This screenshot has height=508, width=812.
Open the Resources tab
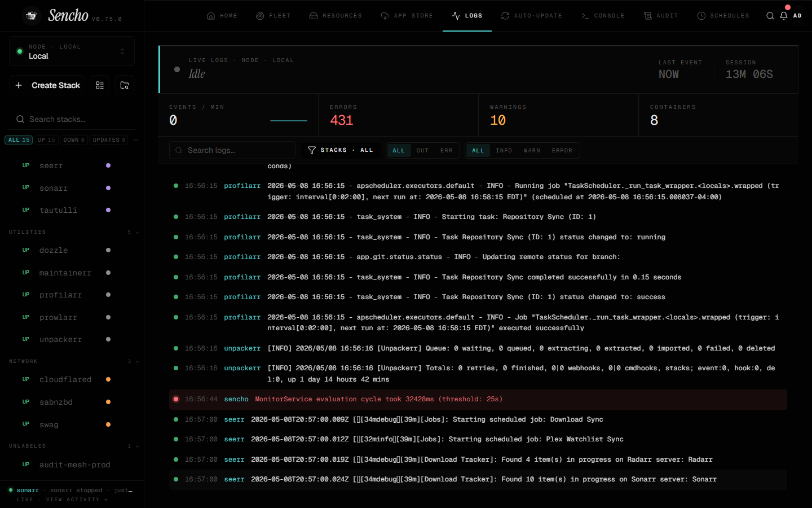336,16
